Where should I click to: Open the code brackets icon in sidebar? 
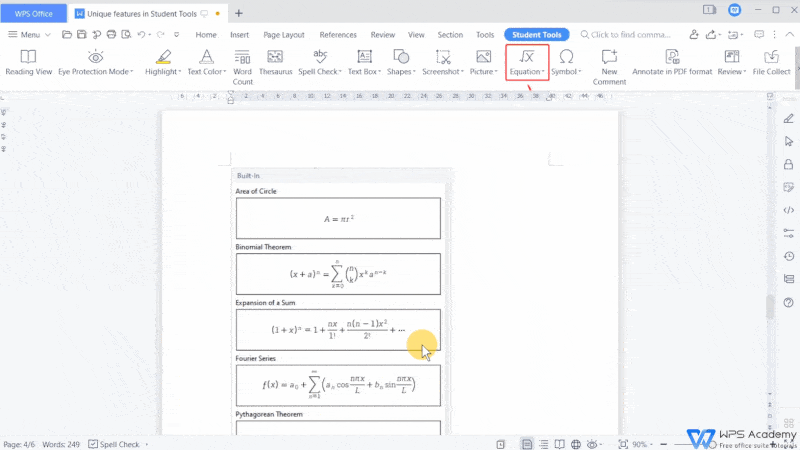(x=788, y=210)
